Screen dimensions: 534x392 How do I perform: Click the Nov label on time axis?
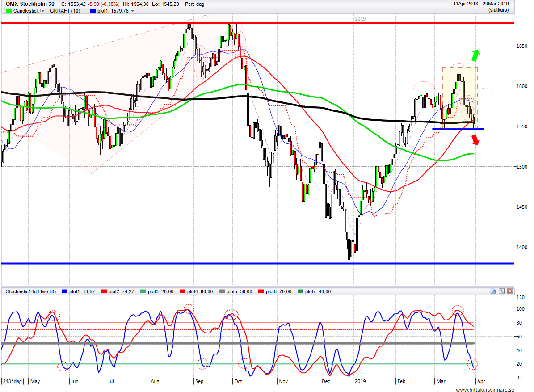pyautogui.click(x=283, y=381)
